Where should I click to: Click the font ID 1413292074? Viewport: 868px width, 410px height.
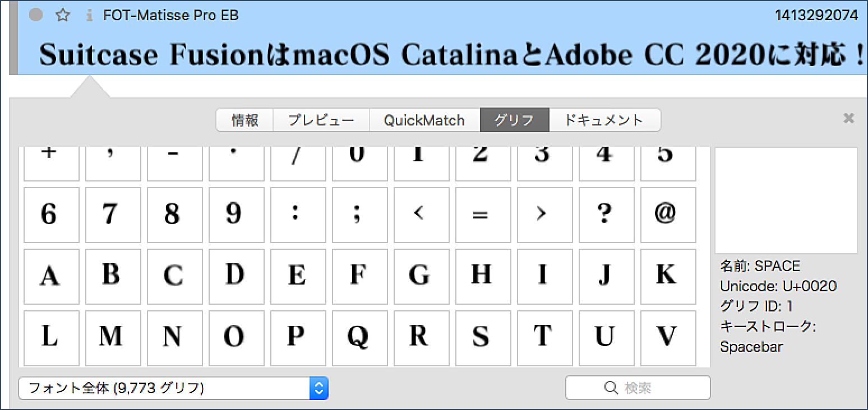click(x=816, y=16)
